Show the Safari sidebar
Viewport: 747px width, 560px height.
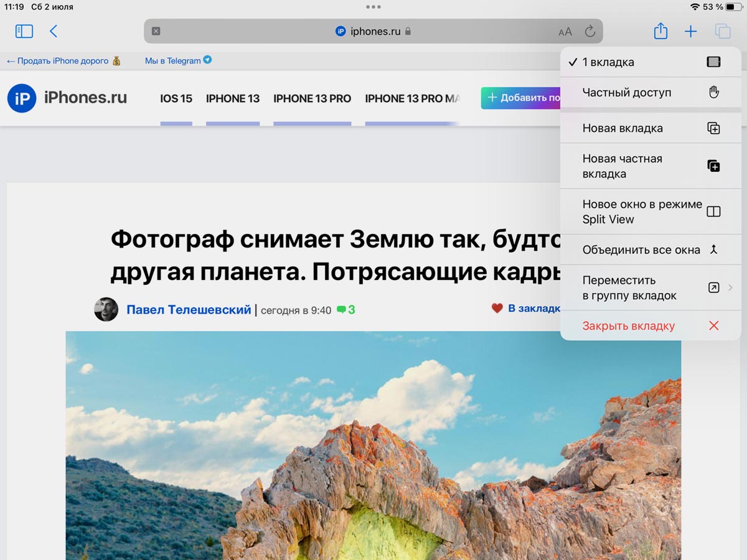24,31
